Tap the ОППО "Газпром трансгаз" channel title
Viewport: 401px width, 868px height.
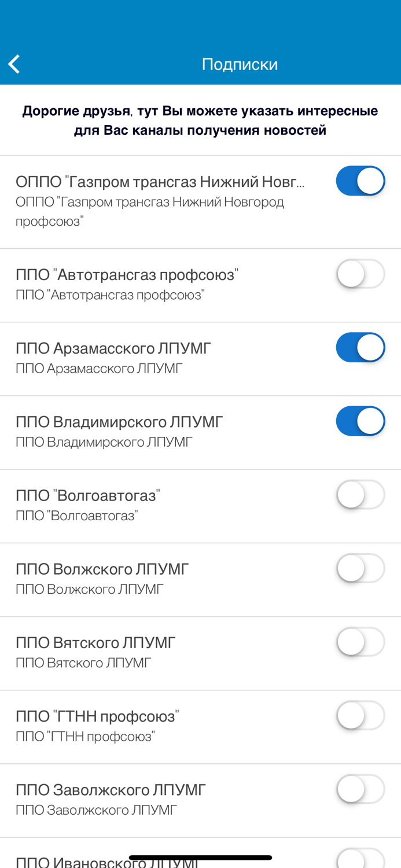tap(161, 180)
